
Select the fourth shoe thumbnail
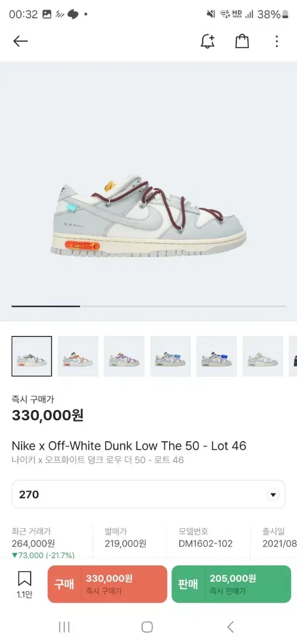click(170, 356)
